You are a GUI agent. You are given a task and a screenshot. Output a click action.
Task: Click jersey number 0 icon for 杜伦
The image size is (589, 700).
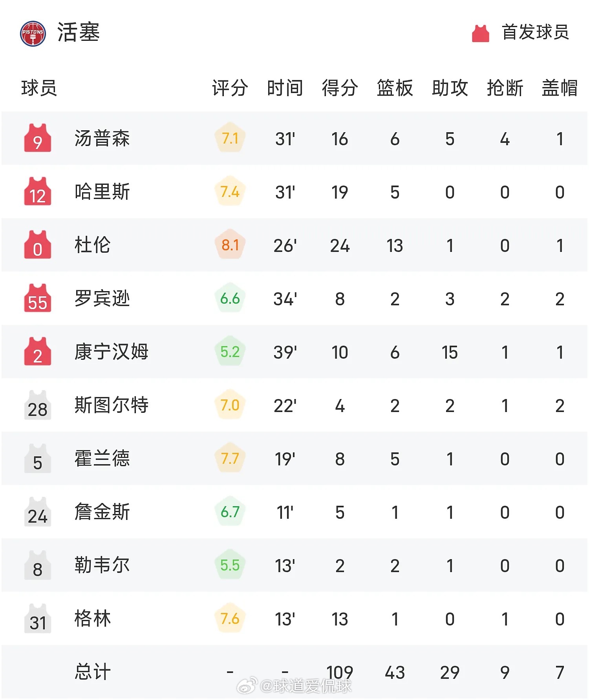[x=37, y=245]
